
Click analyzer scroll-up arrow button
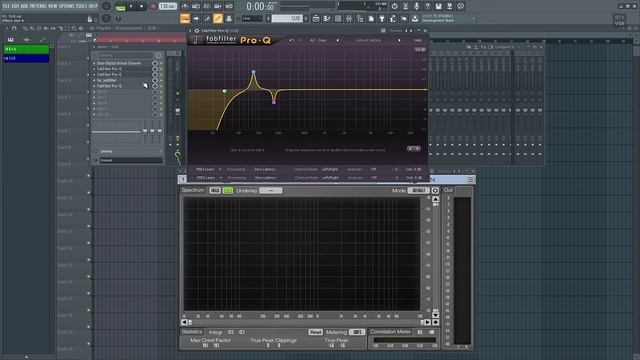(436, 199)
